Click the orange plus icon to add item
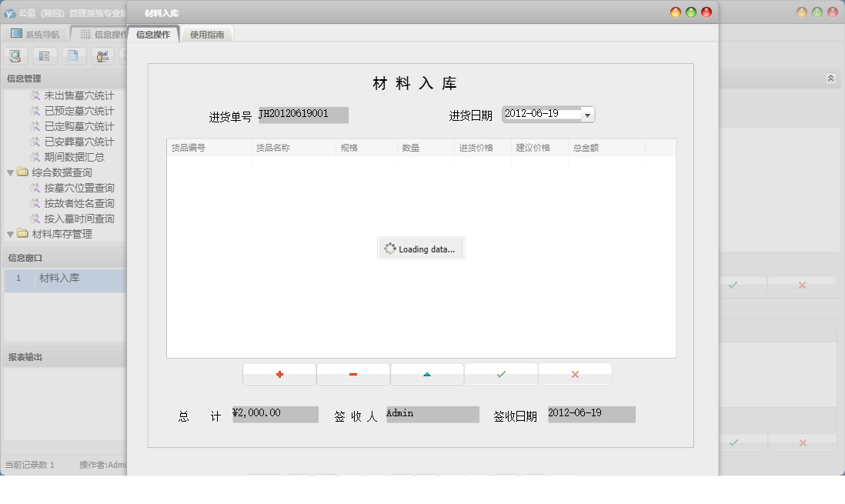Screen dimensions: 845x504 tap(279, 374)
